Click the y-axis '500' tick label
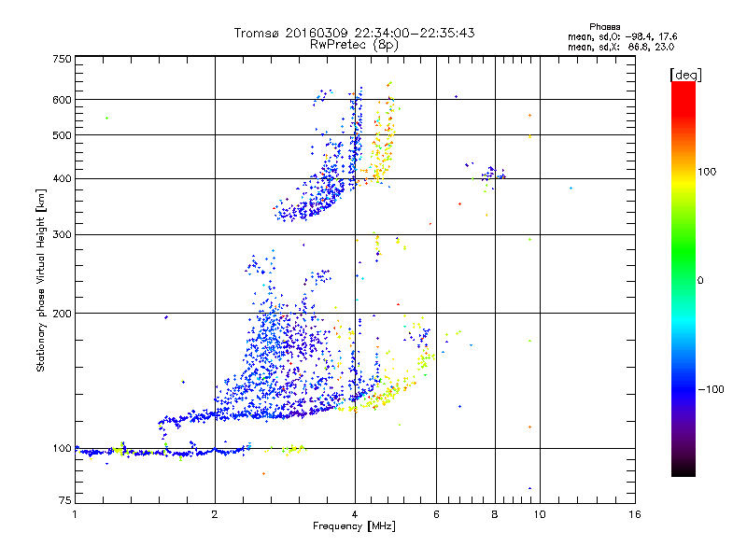 (x=62, y=135)
